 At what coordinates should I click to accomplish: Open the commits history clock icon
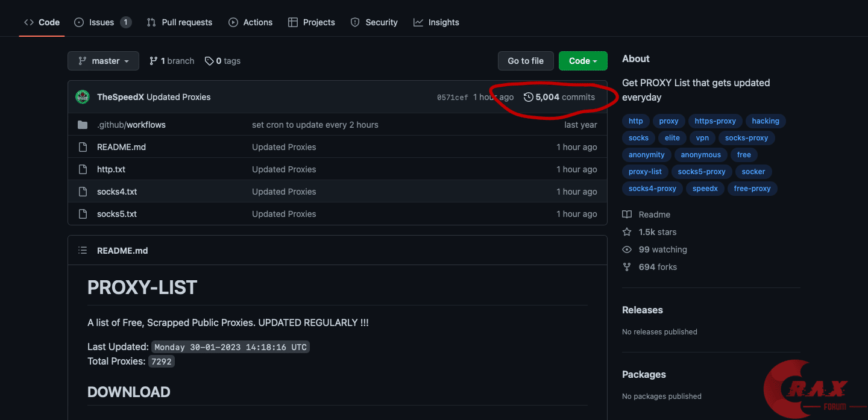529,97
